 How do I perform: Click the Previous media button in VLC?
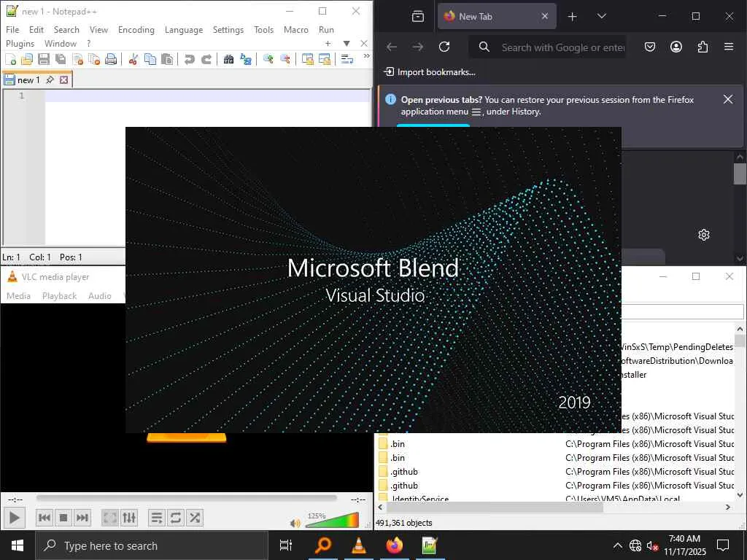(44, 518)
